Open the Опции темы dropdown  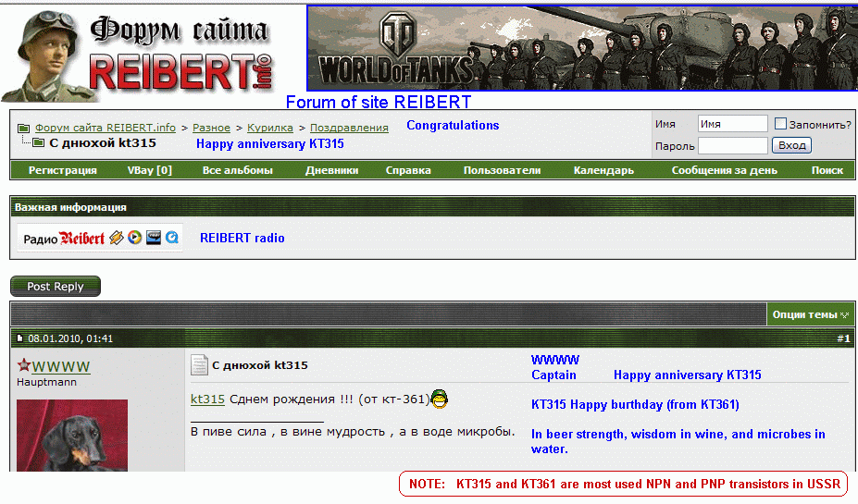pos(811,314)
